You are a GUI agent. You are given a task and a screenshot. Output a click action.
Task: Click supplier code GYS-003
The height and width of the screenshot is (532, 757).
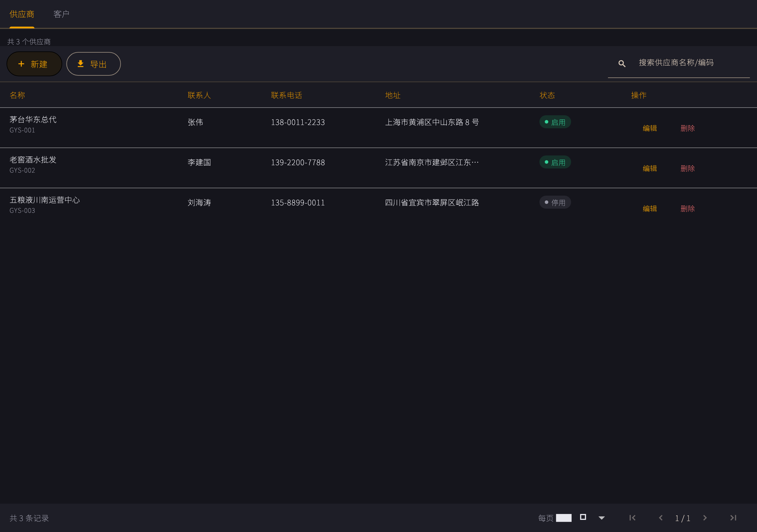pos(22,211)
